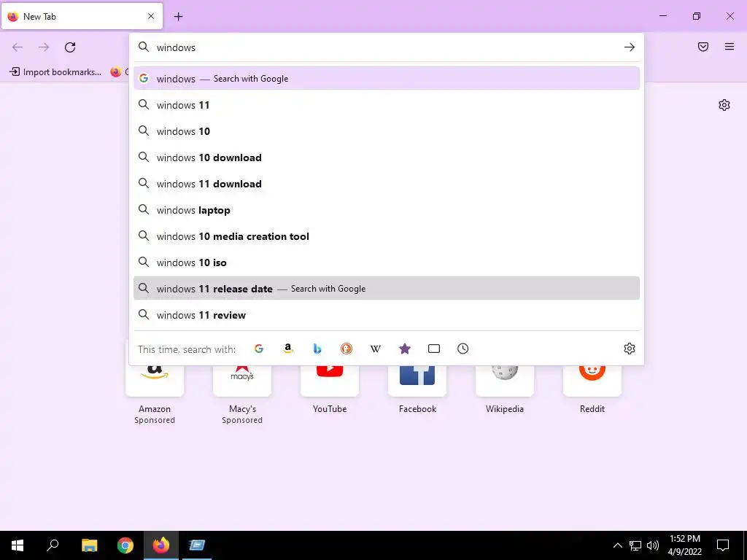Open search settings gear in dropdown
Image resolution: width=747 pixels, height=560 pixels.
(x=630, y=349)
